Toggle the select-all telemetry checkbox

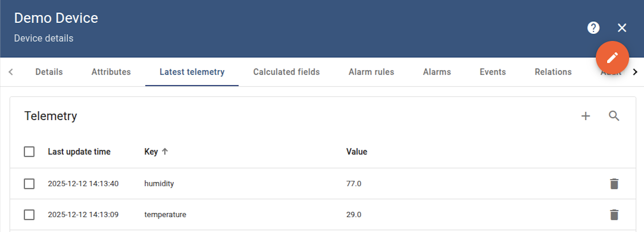point(29,152)
